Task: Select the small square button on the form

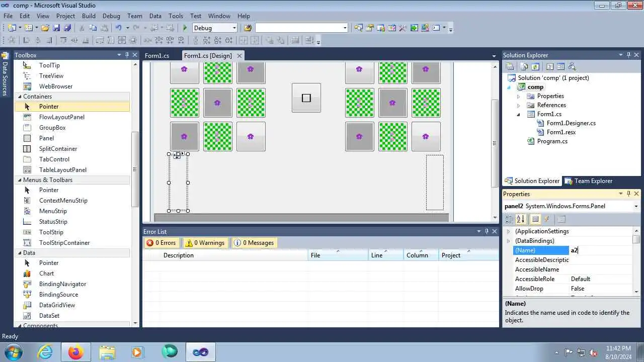Action: [x=306, y=98]
